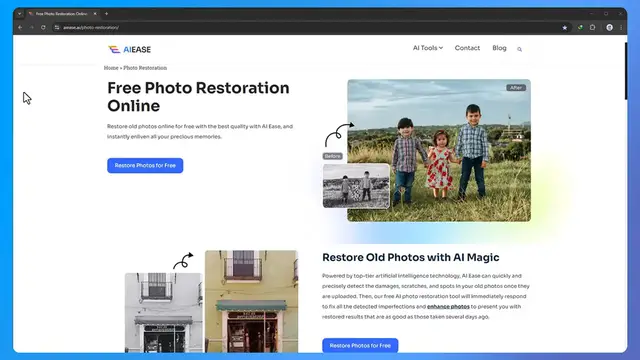Click the black-and-white Before children photo
The height and width of the screenshot is (360, 640).
(x=356, y=186)
